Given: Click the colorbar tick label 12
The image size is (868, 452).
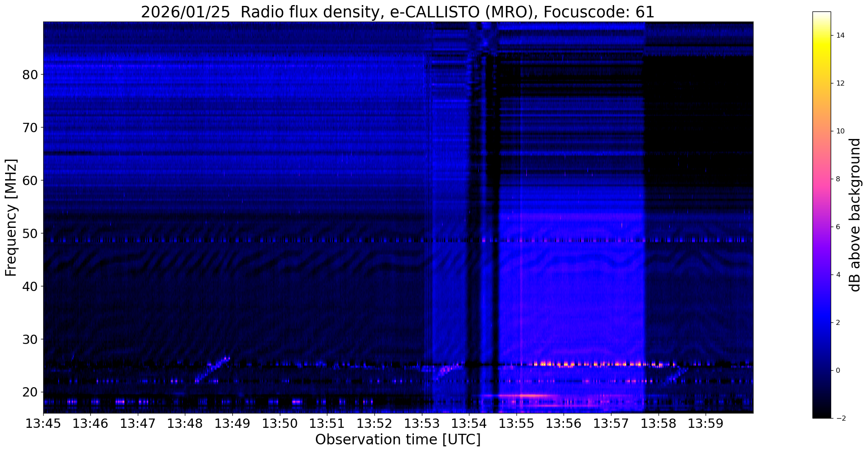Looking at the screenshot, I should [x=840, y=83].
